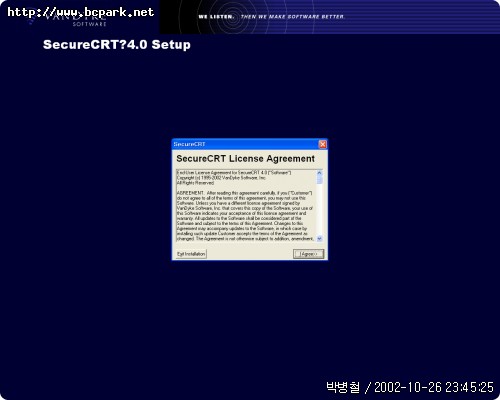Click inside the license agreement text box
Image resolution: width=500 pixels, height=400 pixels.
tap(246, 206)
